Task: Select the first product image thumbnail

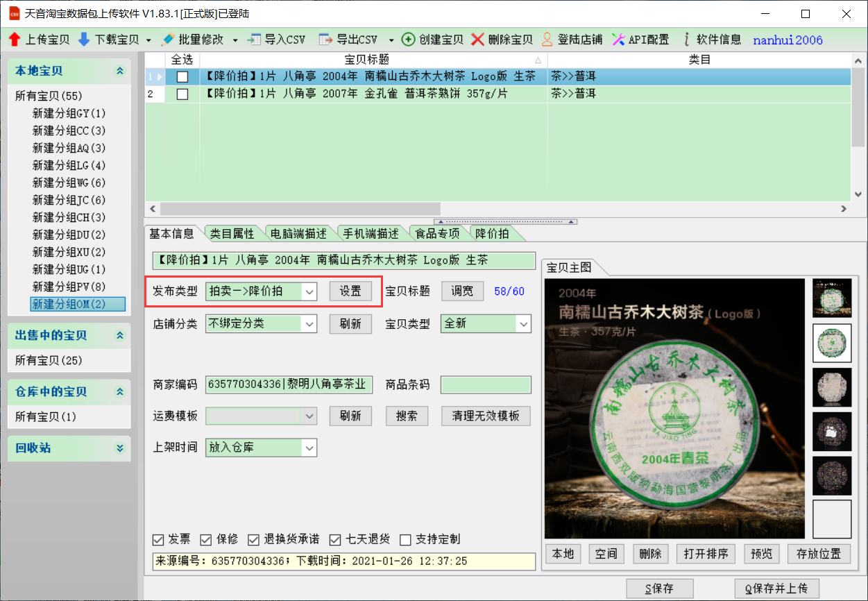Action: (831, 298)
